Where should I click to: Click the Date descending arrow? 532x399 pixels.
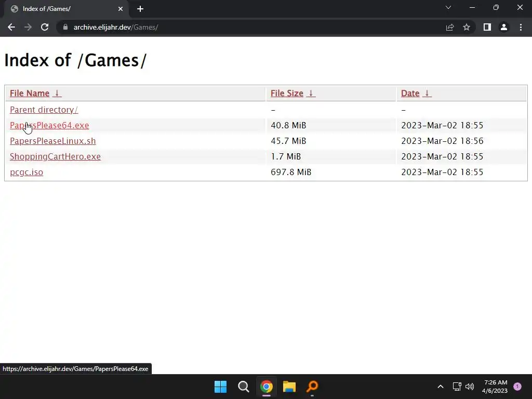427,94
